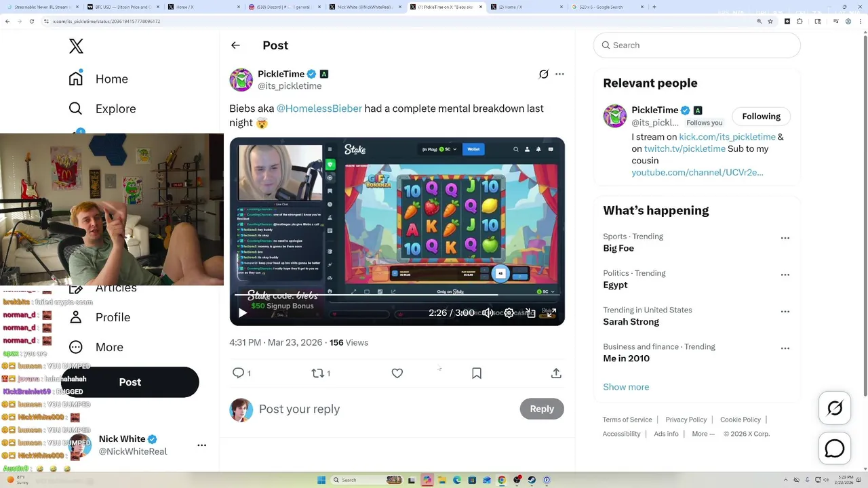Viewport: 868px width, 488px height.
Task: Reload the page in browser toolbar
Action: pos(31,21)
